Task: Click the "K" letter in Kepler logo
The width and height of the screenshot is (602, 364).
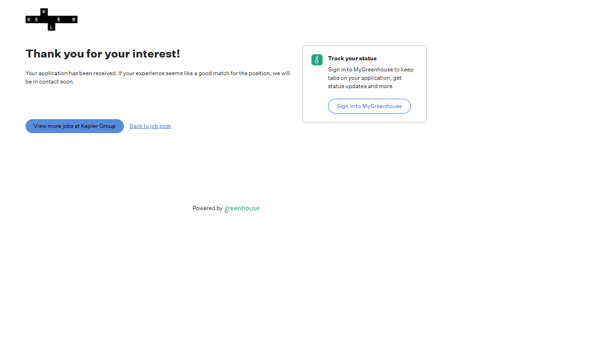Action: coord(29,19)
